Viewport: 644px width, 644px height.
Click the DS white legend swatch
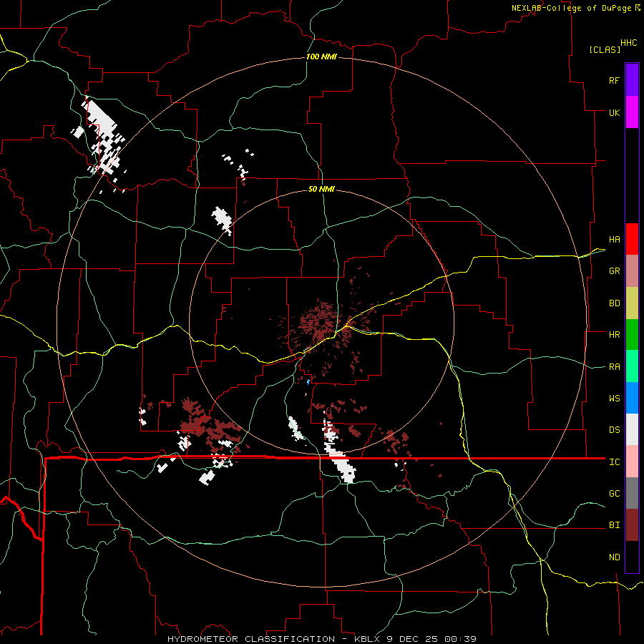pos(632,429)
